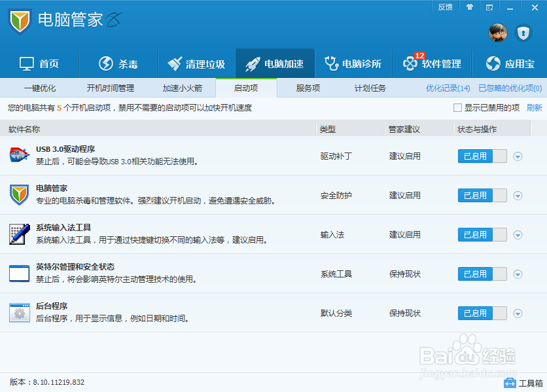
Task: Toggle 已启用 switch for USB 3.0驱动程序
Action: click(x=482, y=156)
